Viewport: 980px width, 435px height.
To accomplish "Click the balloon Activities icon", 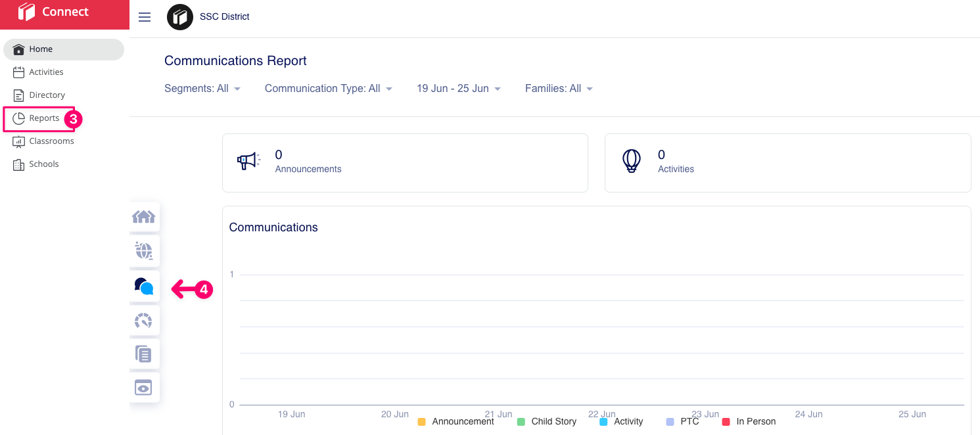I will tap(631, 161).
